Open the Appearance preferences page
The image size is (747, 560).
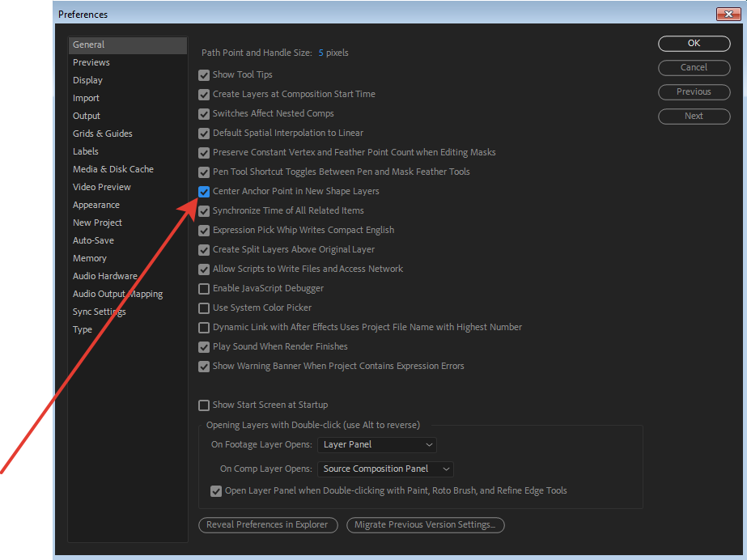95,204
